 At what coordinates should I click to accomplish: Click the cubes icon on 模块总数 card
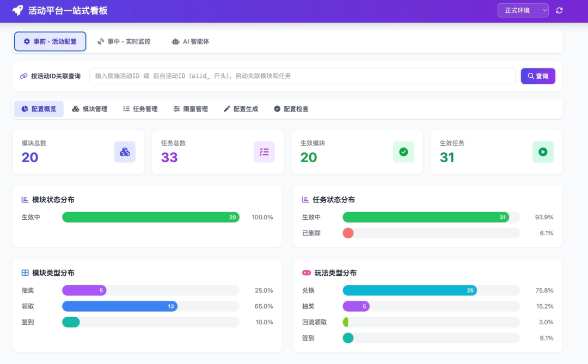[x=125, y=152]
